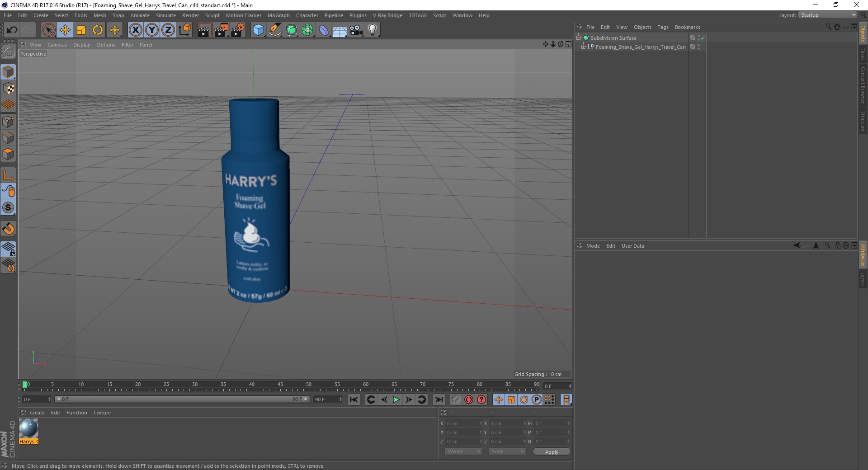Viewport: 868px width, 470px height.
Task: Open viewport Cameras menu
Action: tap(57, 45)
